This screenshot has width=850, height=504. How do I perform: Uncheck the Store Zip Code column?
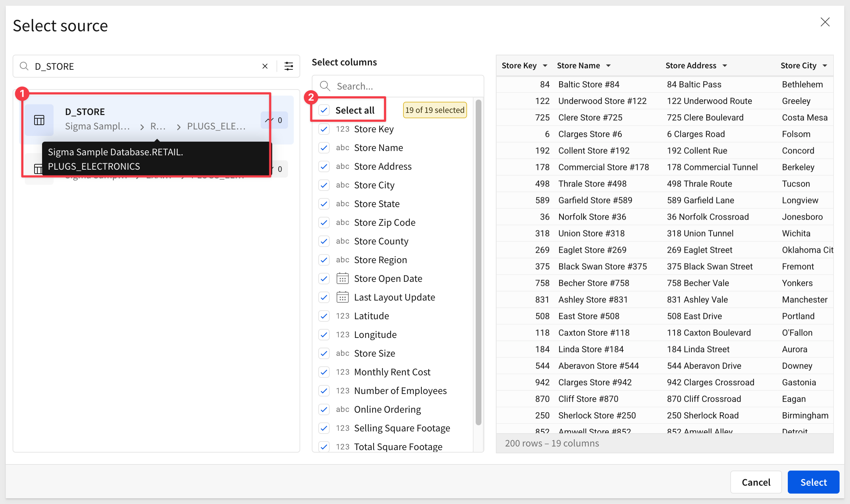pos(324,223)
